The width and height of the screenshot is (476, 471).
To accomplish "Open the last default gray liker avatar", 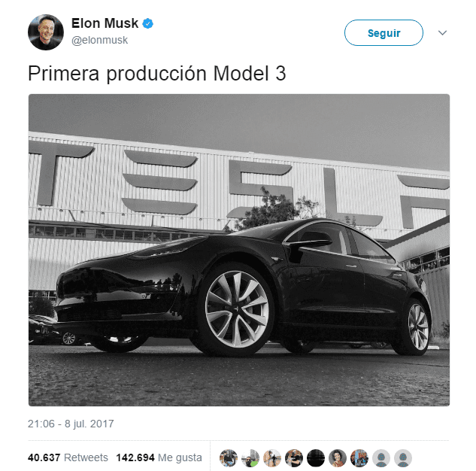I will 403,458.
